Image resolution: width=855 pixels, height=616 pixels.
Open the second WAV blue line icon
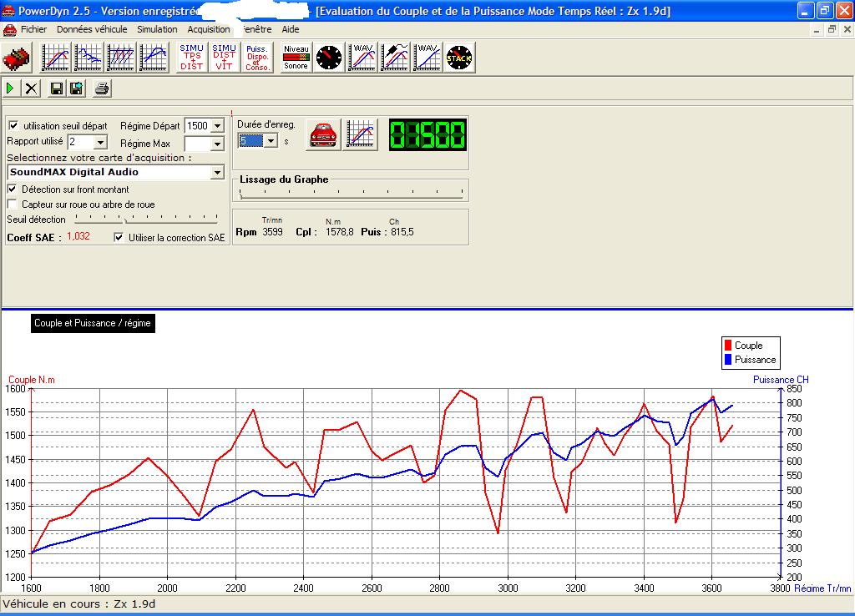[427, 58]
